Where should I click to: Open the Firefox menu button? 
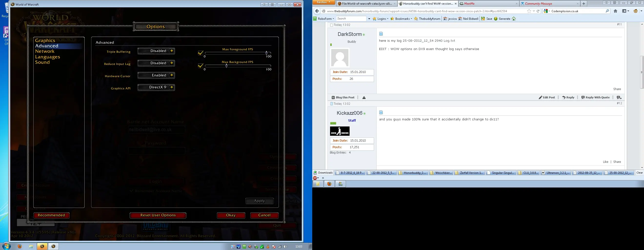[x=324, y=2]
